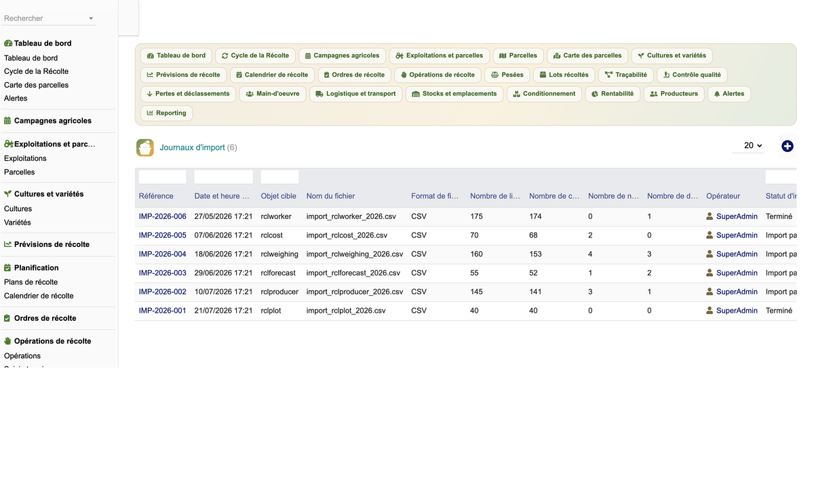Sort by Opérateur column header
Screen dimensions: 814x504
(723, 196)
